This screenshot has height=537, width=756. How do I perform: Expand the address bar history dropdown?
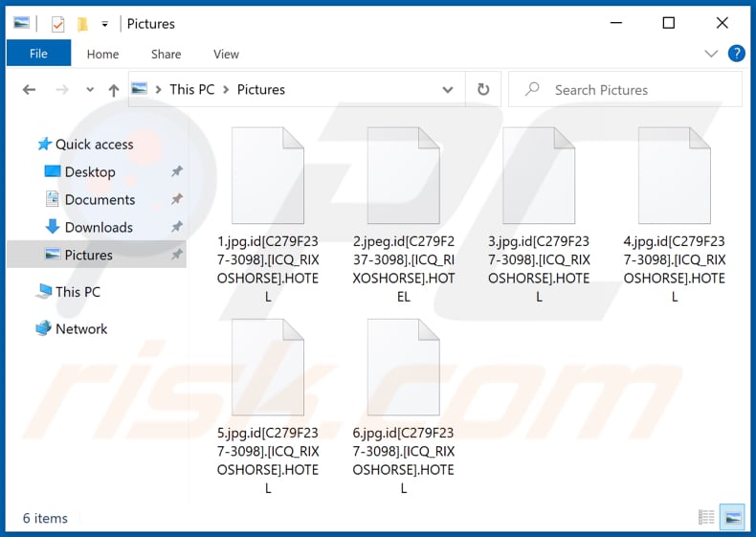448,90
